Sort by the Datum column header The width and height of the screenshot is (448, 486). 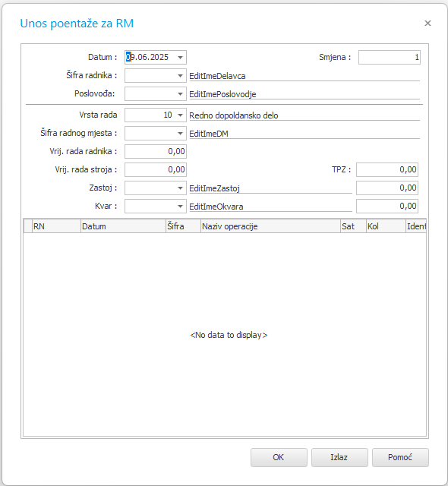click(x=123, y=226)
